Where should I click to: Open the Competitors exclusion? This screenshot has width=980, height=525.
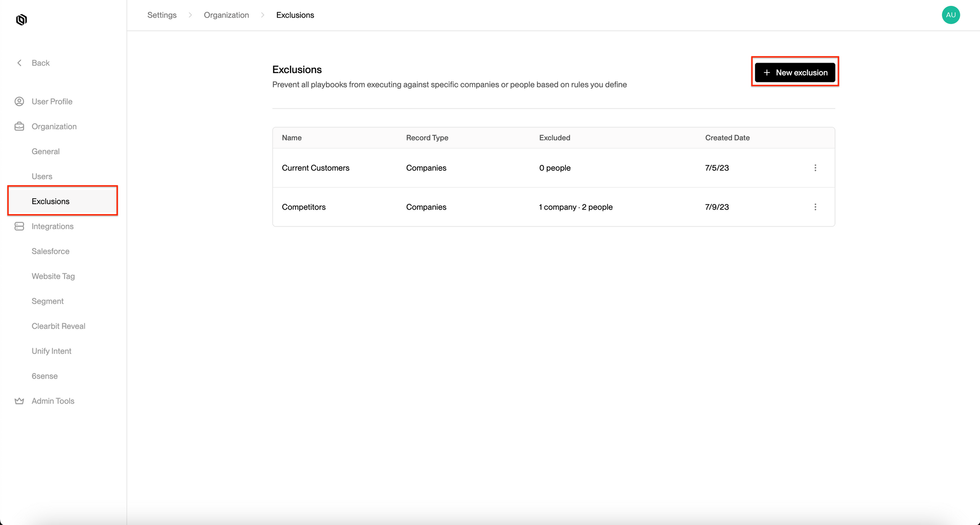pyautogui.click(x=304, y=207)
